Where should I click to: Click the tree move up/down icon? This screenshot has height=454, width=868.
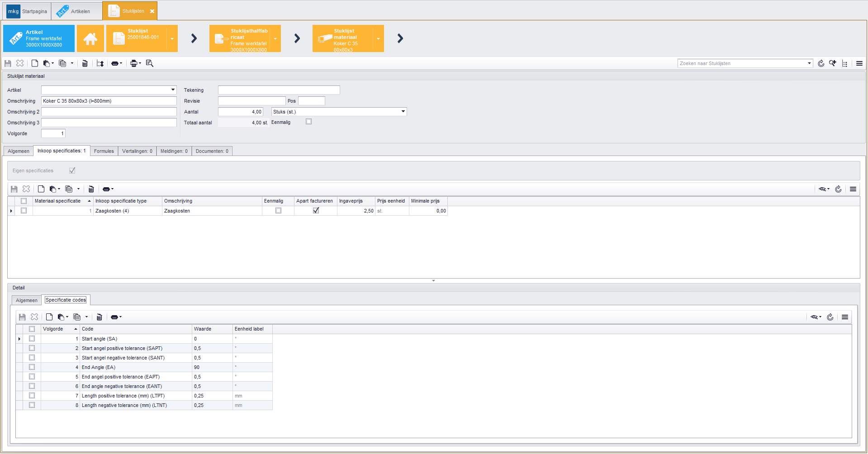pos(100,63)
